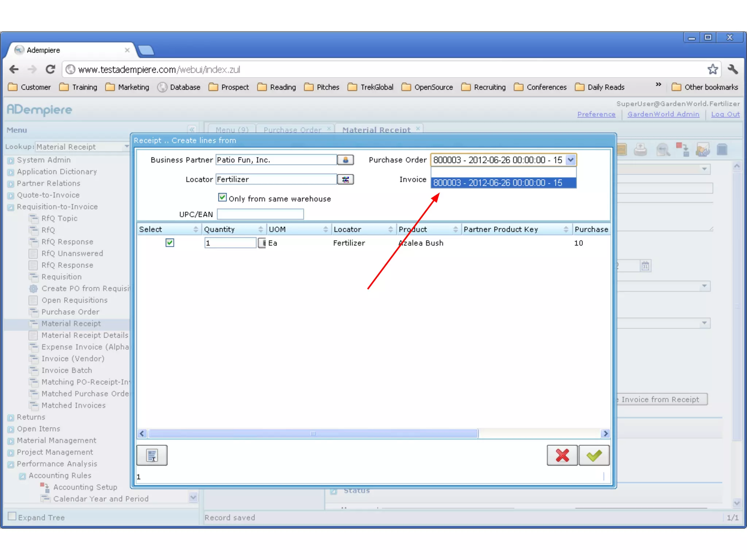Reload the browser page

[x=50, y=69]
